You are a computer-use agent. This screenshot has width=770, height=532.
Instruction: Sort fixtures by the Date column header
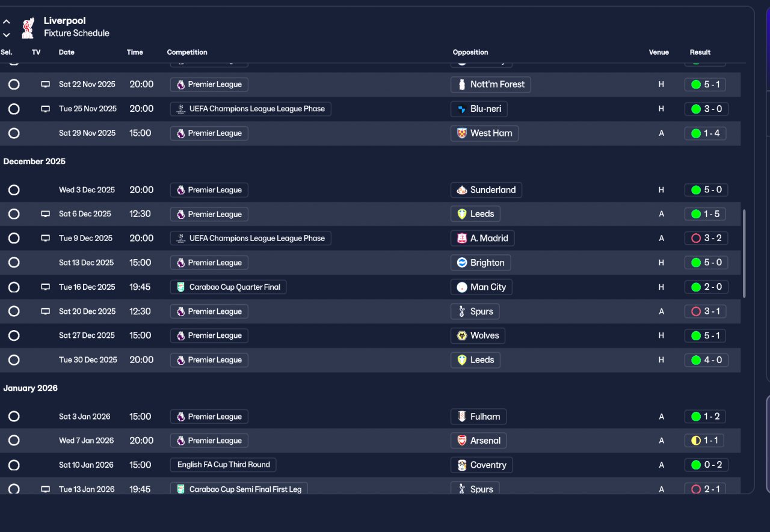pyautogui.click(x=67, y=52)
